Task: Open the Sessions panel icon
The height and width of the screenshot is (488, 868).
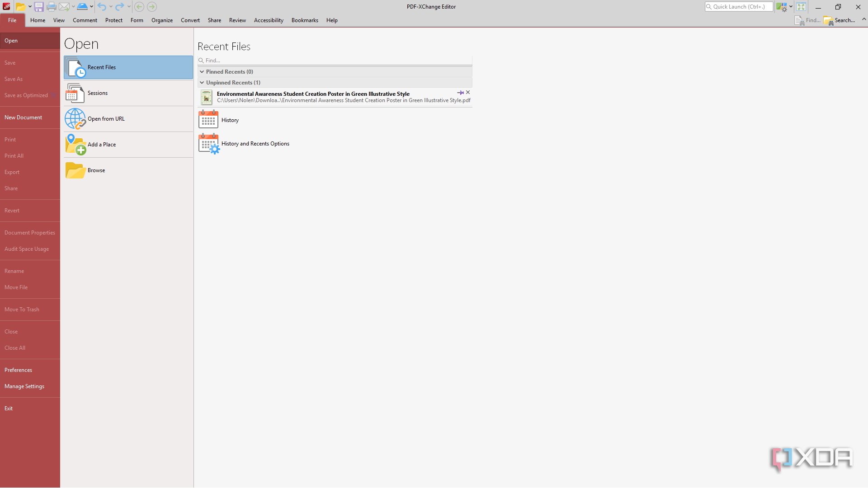Action: [x=75, y=93]
